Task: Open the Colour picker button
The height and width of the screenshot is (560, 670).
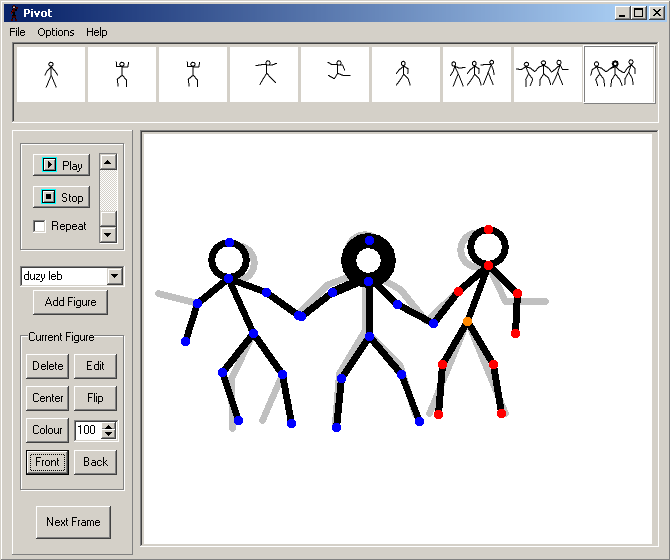Action: [47, 430]
